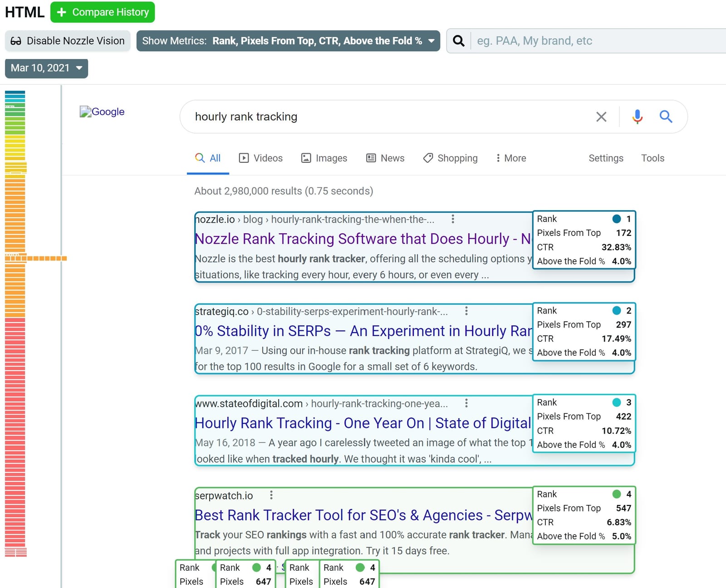Viewport: 726px width, 588px height.
Task: Click the Google logo image
Action: 102,112
